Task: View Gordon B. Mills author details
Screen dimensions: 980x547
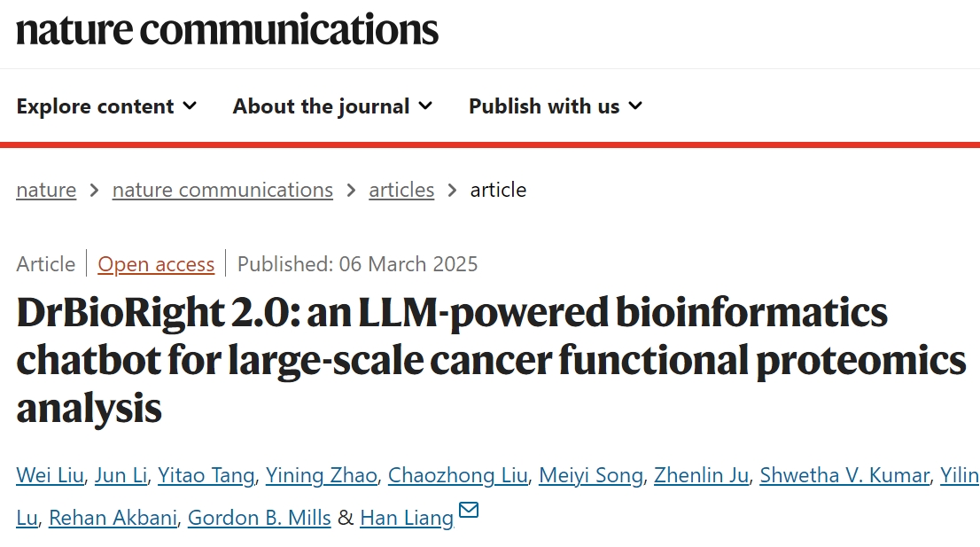Action: 259,518
